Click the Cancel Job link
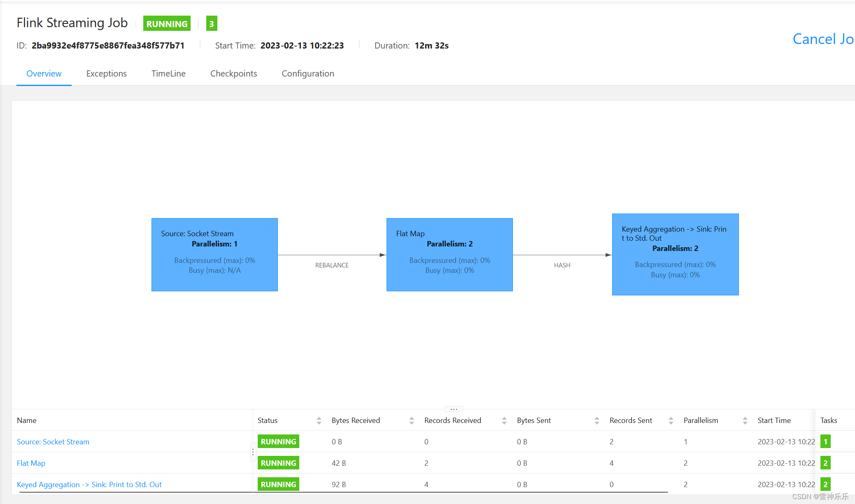This screenshot has height=504, width=855. [x=822, y=39]
